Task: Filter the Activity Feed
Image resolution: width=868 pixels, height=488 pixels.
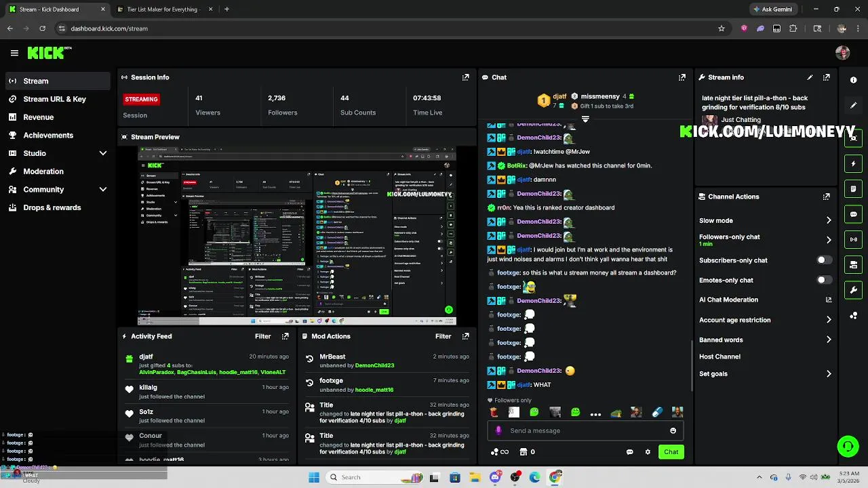Action: (262, 336)
